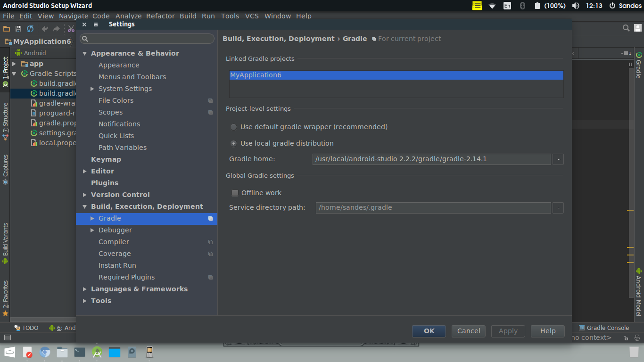Click the lock icon in the status bar
Image resolution: width=644 pixels, height=362 pixels.
pos(626,338)
